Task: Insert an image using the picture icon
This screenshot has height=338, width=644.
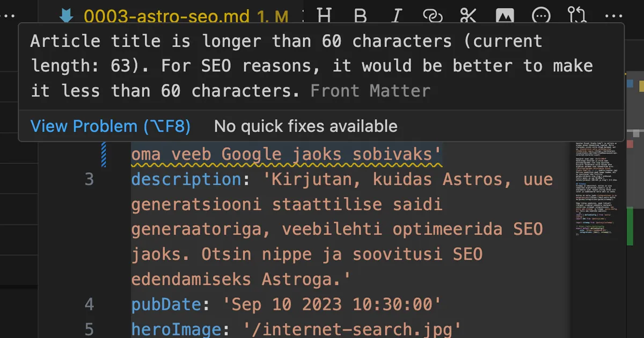Action: [504, 15]
